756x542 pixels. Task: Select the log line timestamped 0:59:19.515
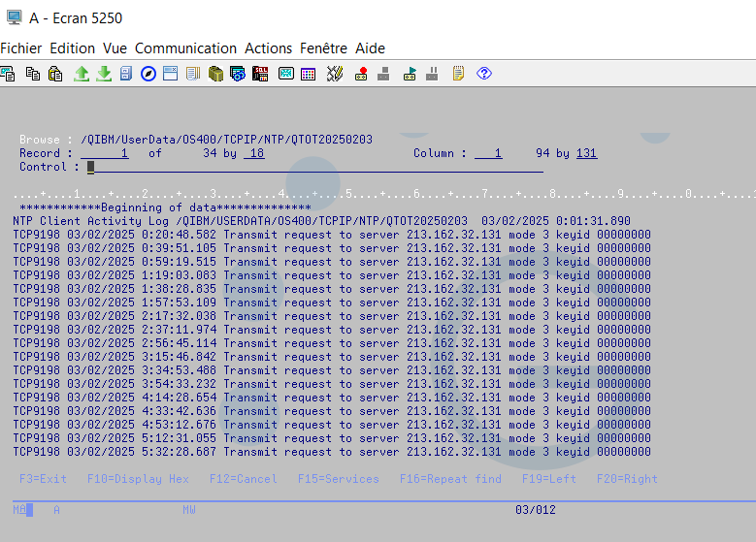point(332,262)
